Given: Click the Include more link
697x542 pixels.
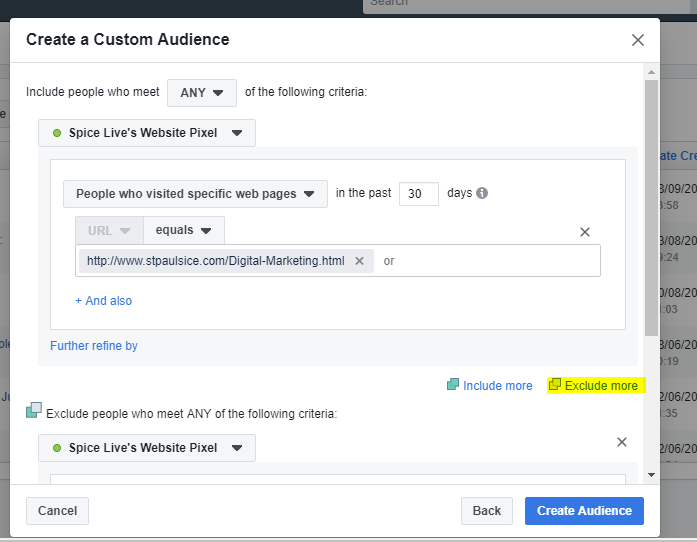Looking at the screenshot, I should point(497,385).
